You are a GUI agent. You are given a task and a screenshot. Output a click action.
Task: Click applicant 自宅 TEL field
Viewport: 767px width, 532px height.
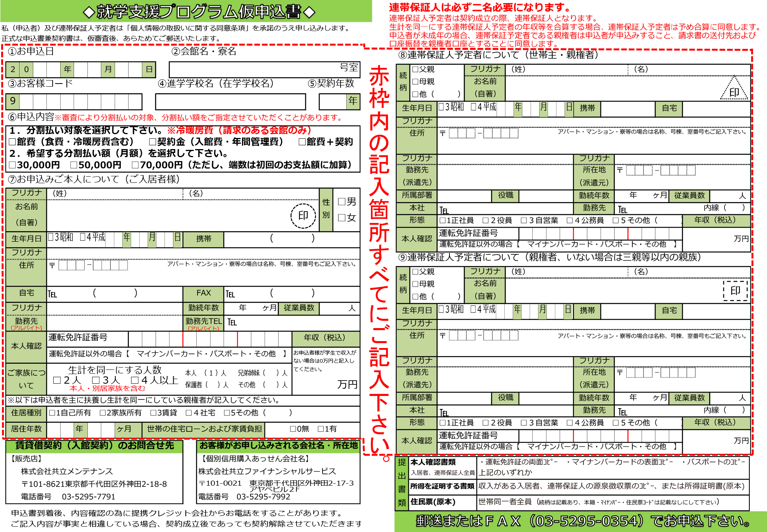[x=115, y=294]
